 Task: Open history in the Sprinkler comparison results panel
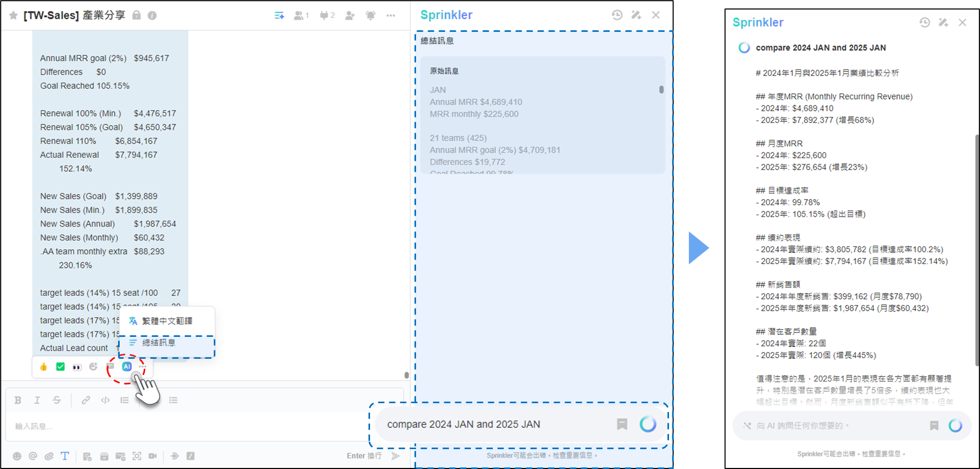pyautogui.click(x=925, y=22)
